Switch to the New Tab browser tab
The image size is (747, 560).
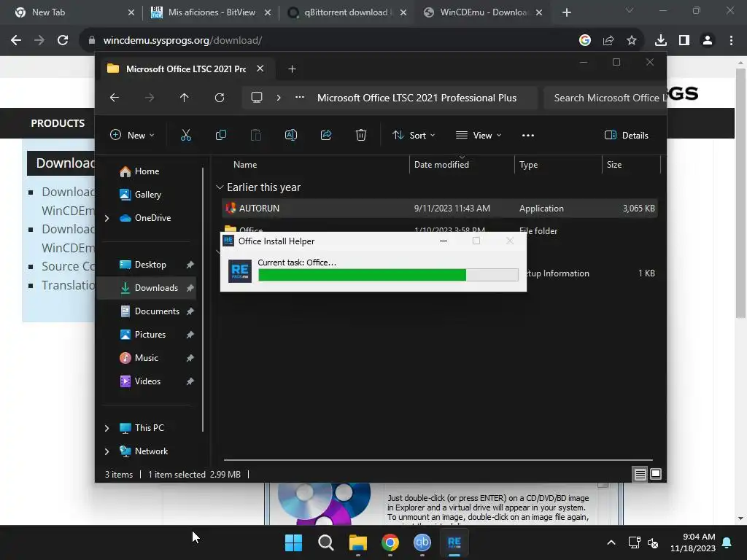point(71,12)
